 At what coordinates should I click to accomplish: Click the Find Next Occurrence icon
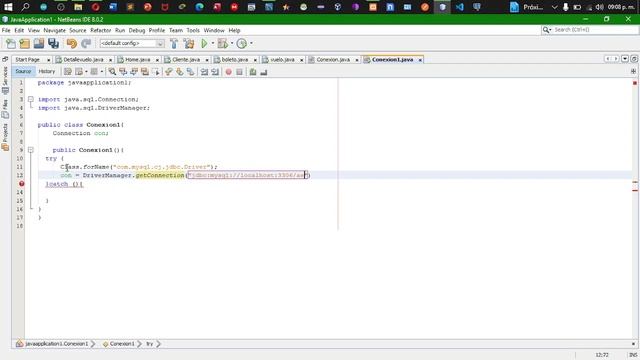click(x=134, y=72)
